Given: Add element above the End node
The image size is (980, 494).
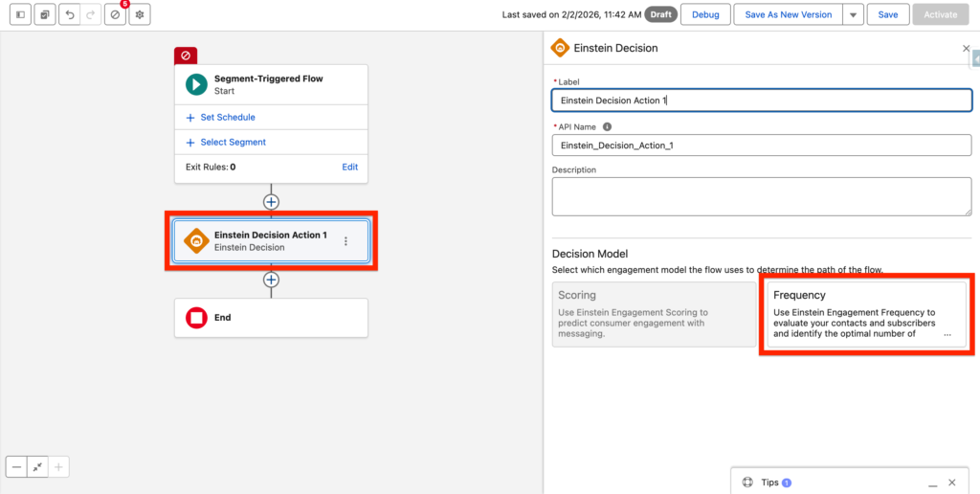Looking at the screenshot, I should [271, 280].
